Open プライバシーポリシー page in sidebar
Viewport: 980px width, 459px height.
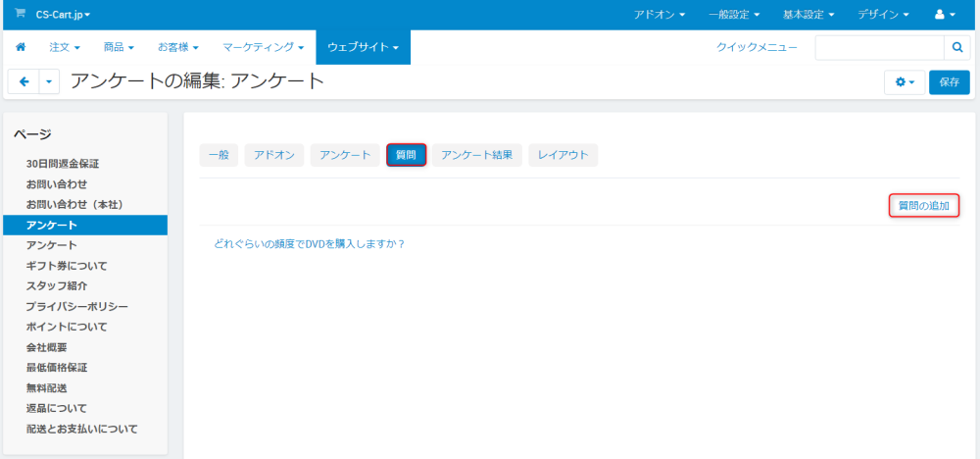pyautogui.click(x=76, y=306)
